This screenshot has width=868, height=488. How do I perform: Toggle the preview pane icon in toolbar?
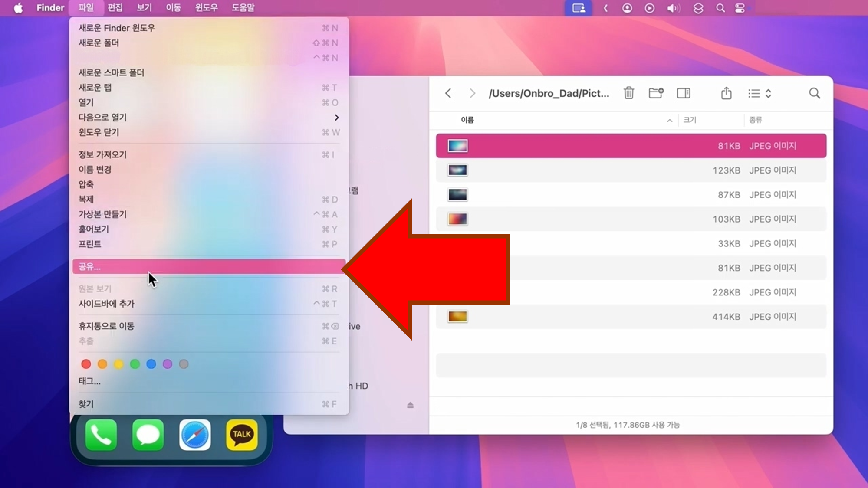684,93
